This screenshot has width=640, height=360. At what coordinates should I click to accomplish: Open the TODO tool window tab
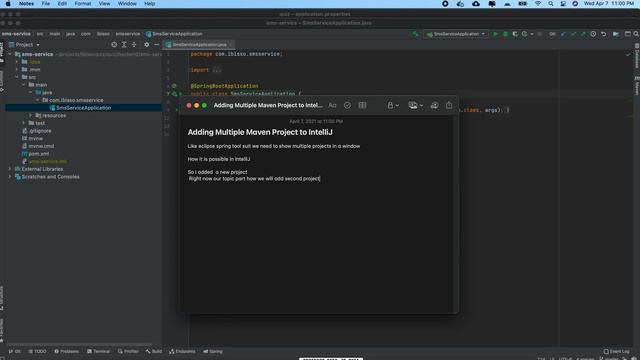pyautogui.click(x=37, y=351)
